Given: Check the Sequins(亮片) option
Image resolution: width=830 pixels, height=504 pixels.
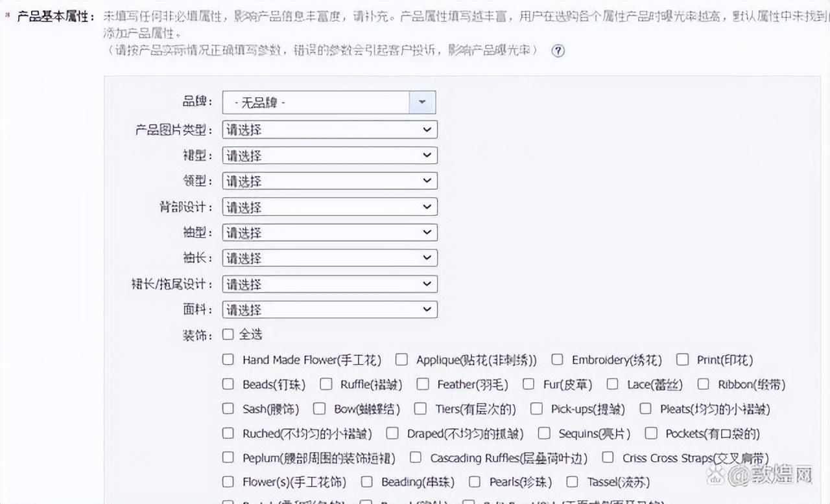Looking at the screenshot, I should [x=544, y=433].
